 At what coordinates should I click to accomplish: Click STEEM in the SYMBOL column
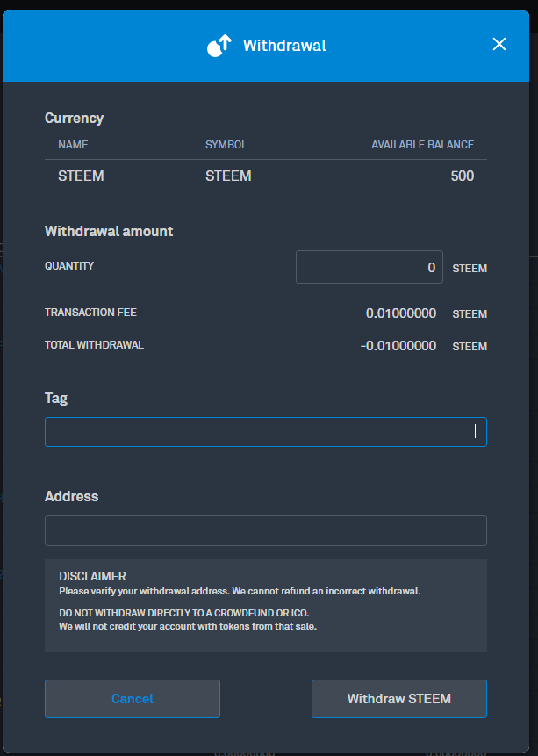point(228,176)
